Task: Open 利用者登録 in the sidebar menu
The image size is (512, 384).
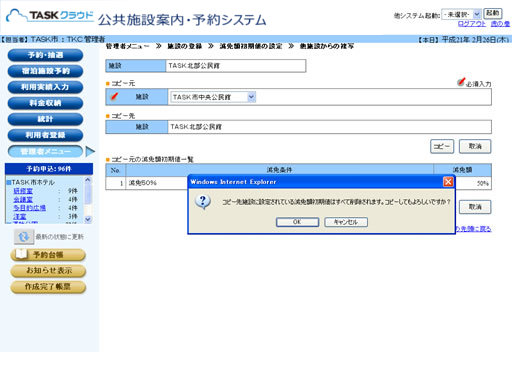Action: tap(45, 135)
